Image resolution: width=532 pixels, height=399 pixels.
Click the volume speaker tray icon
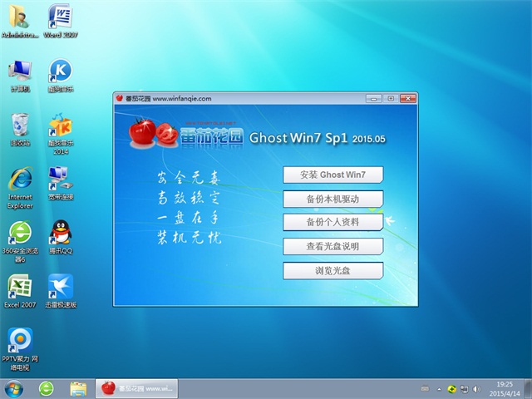point(478,388)
